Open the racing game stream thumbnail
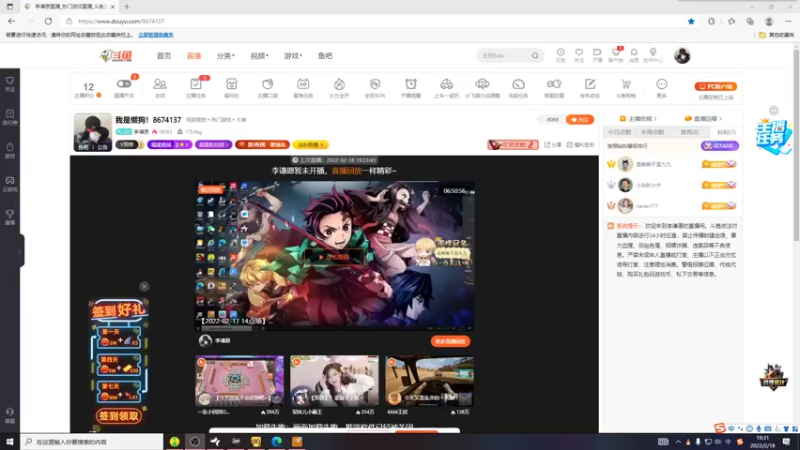 [x=429, y=381]
